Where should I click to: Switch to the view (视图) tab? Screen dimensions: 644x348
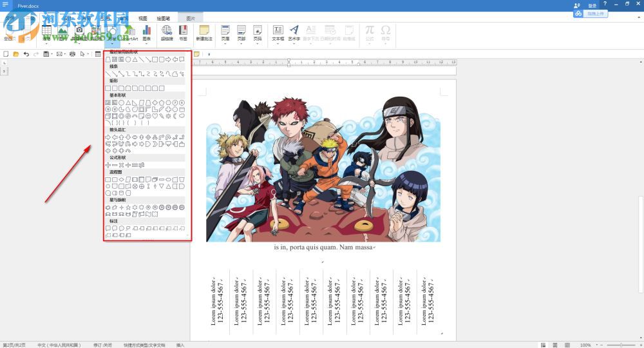142,18
